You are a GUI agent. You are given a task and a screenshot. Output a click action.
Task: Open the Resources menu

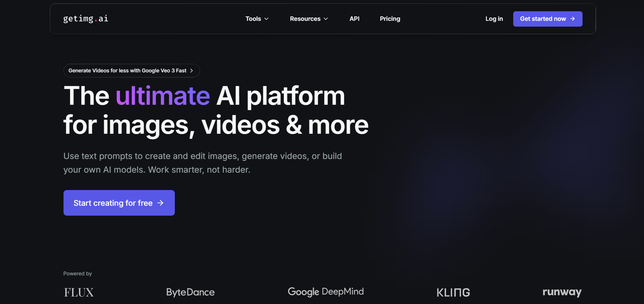(x=305, y=19)
